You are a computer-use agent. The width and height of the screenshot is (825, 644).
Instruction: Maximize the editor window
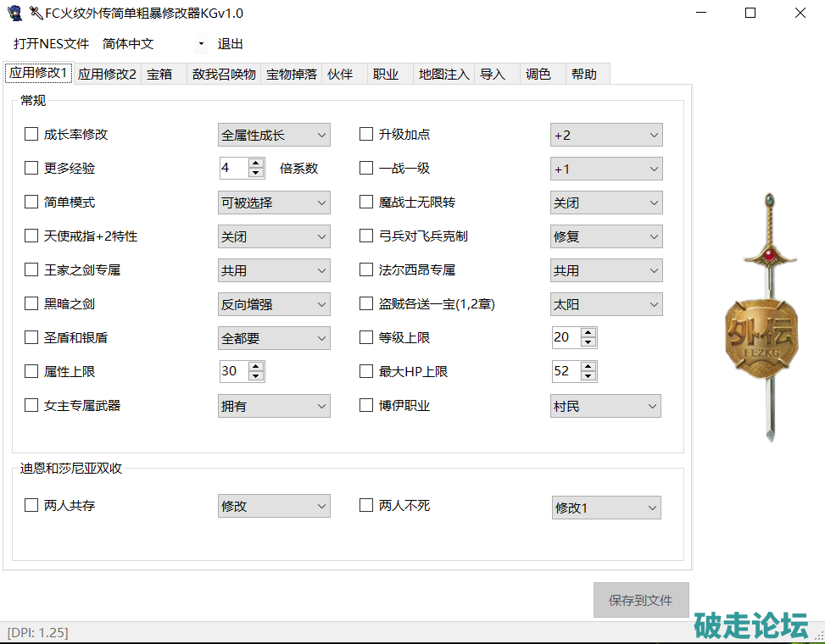[x=750, y=13]
